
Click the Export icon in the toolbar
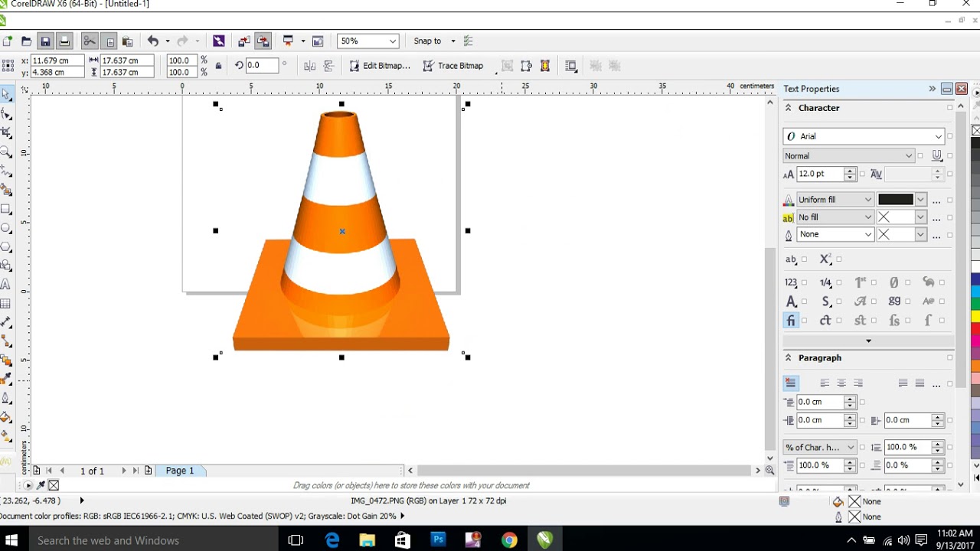[x=263, y=41]
